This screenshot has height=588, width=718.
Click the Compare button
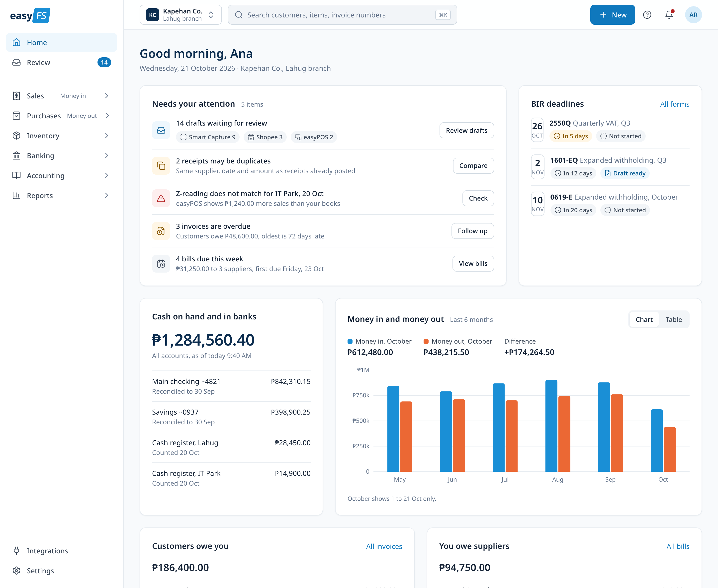pyautogui.click(x=473, y=166)
